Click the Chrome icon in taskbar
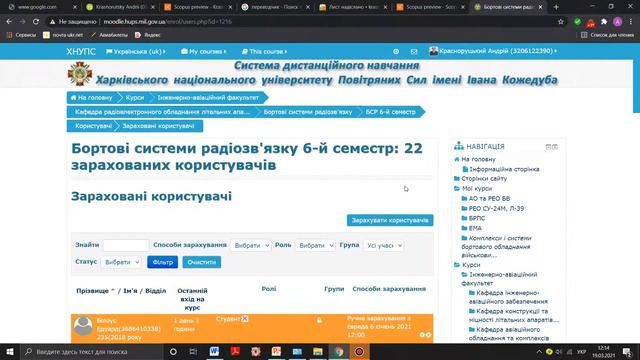The height and width of the screenshot is (360, 640). click(338, 351)
